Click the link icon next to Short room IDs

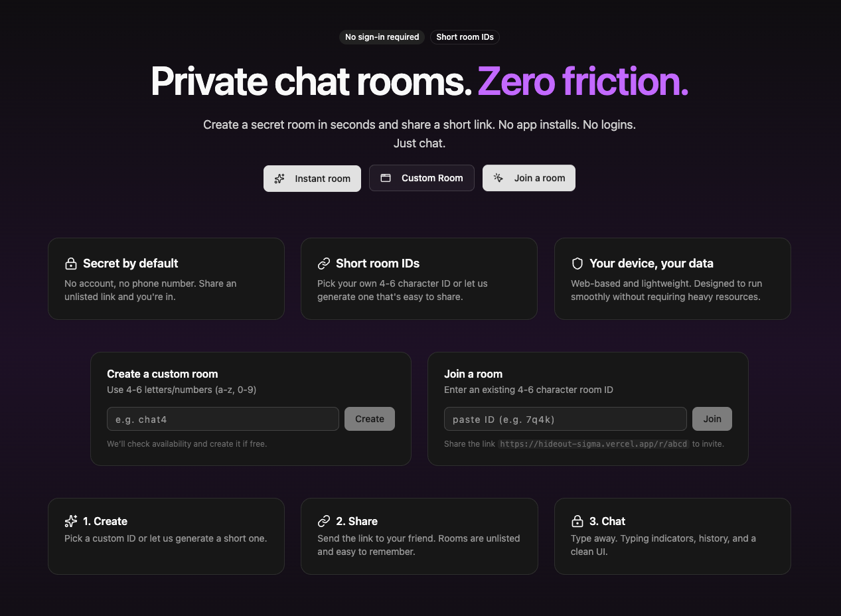(324, 264)
